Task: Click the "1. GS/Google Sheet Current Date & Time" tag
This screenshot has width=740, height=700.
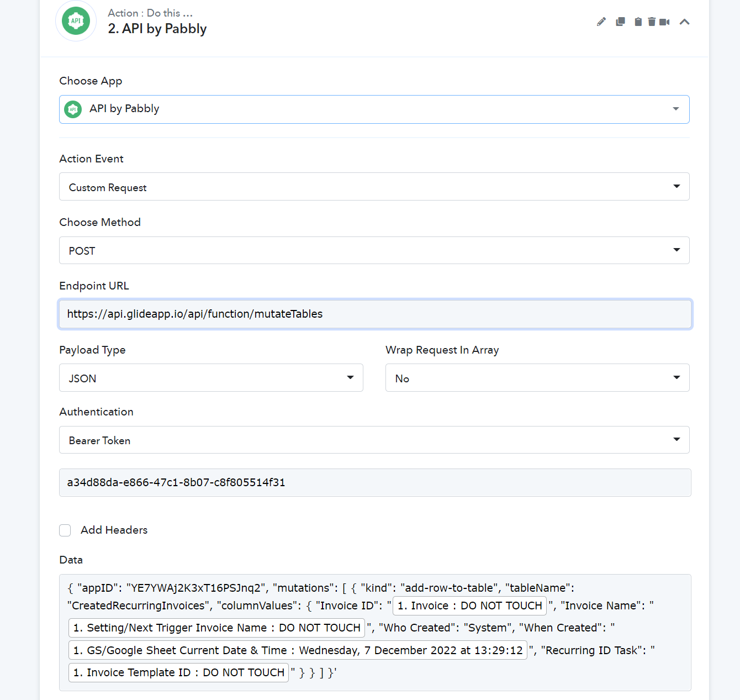Action: click(298, 650)
